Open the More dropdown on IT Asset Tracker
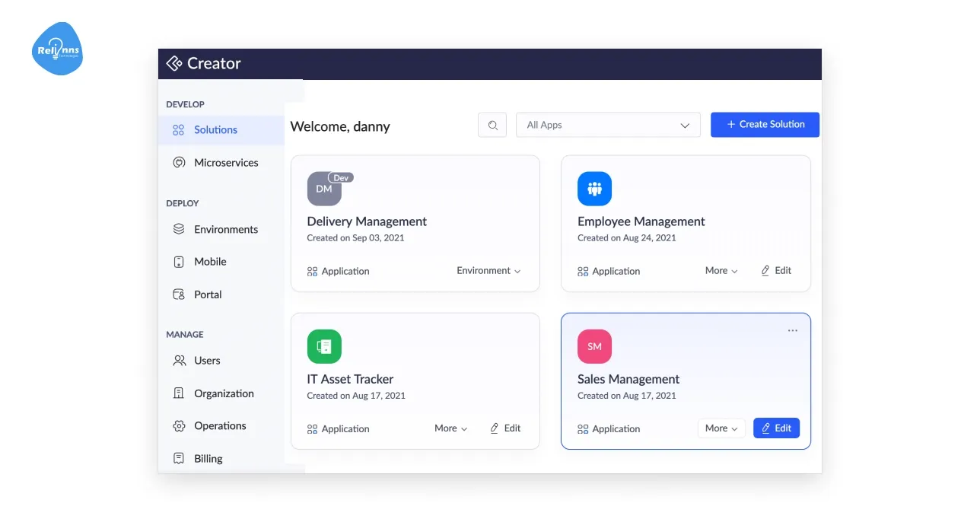The width and height of the screenshot is (980, 522). click(450, 428)
